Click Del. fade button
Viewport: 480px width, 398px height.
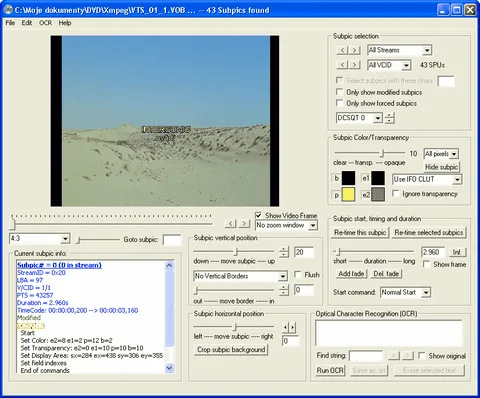click(x=386, y=274)
